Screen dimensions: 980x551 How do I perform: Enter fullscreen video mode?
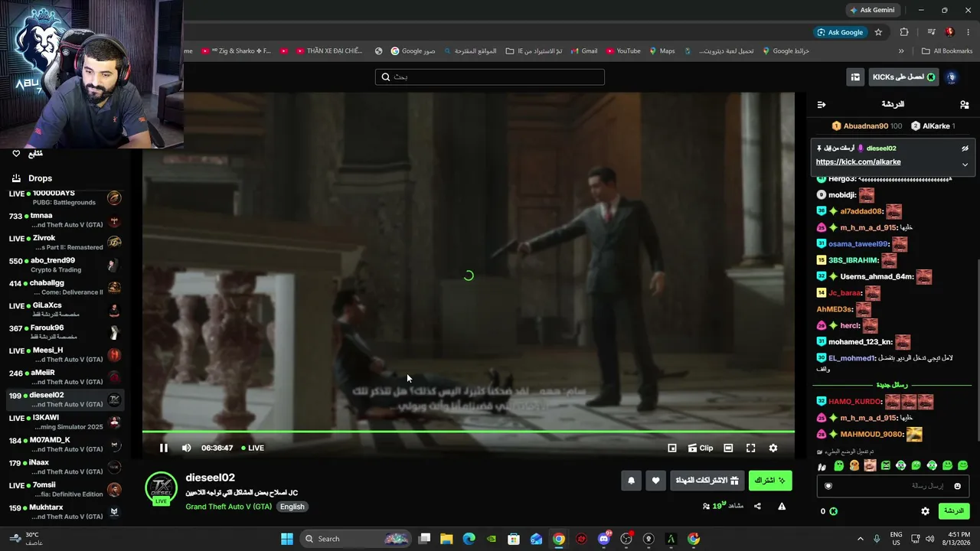click(750, 448)
